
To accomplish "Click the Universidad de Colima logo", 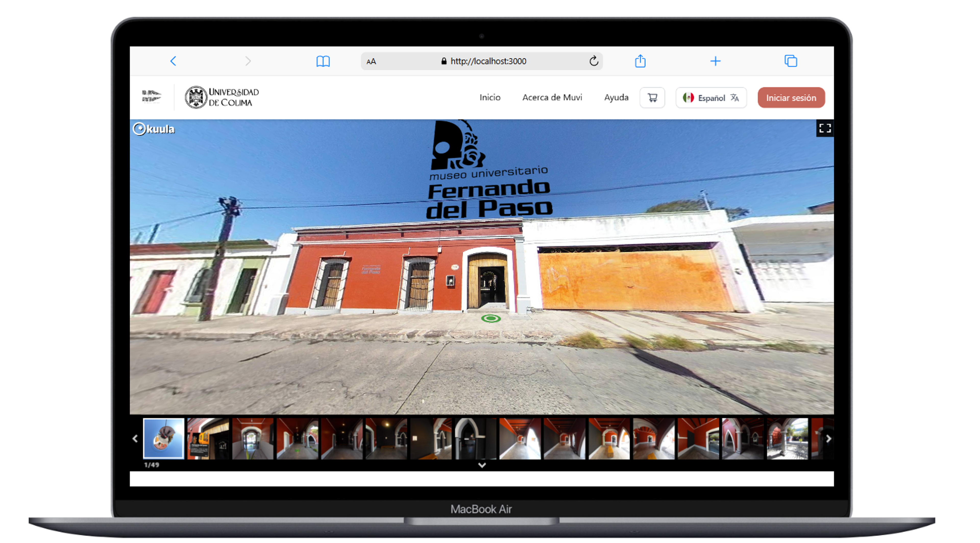I will (x=222, y=97).
